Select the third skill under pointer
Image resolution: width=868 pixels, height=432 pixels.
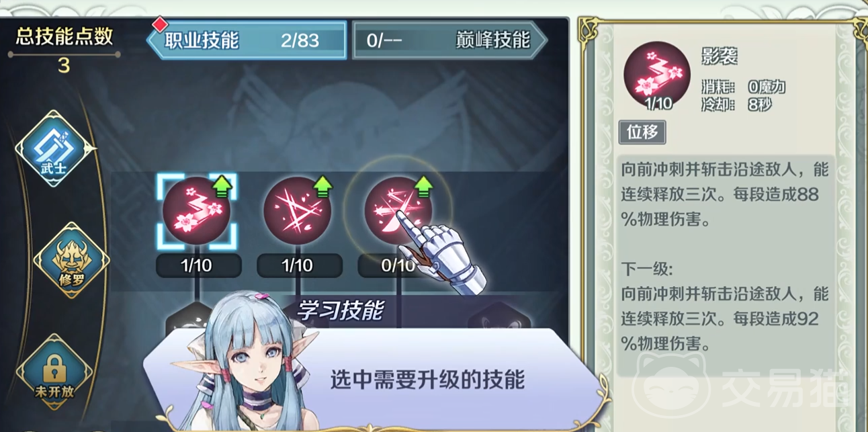398,210
